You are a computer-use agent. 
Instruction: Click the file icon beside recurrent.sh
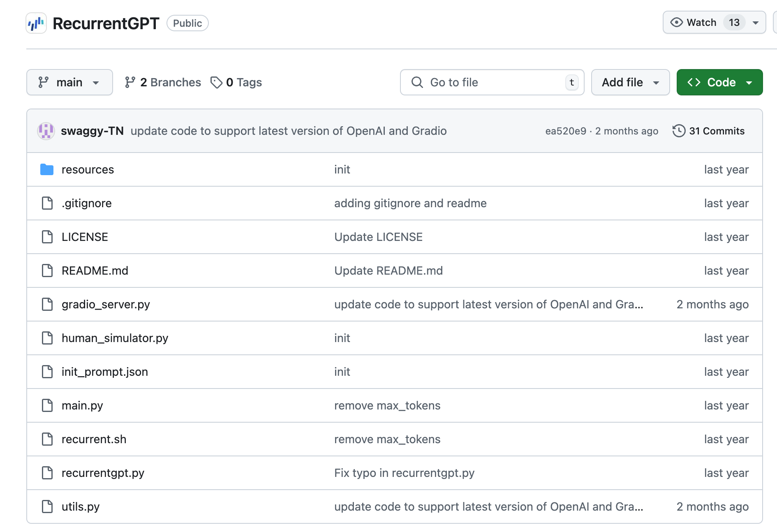click(47, 439)
